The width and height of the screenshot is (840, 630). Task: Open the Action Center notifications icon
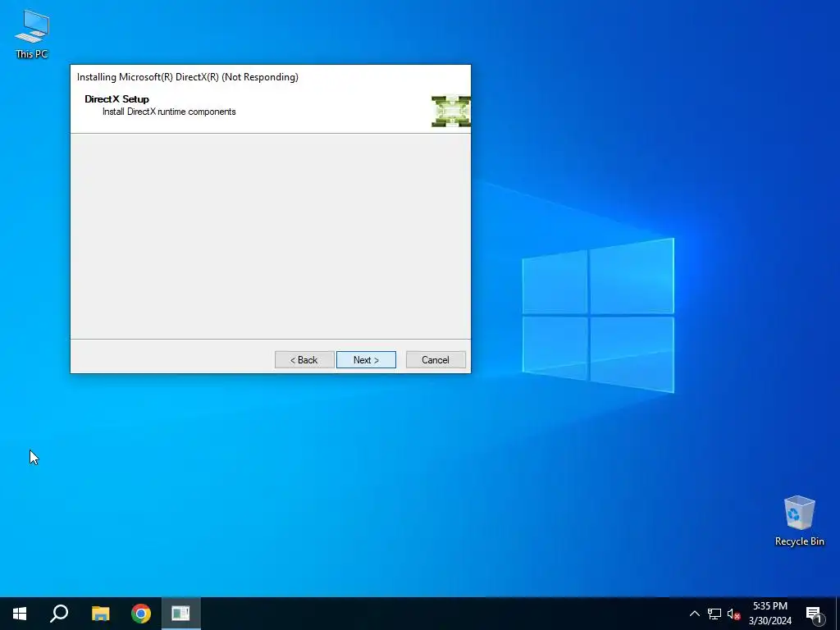(814, 614)
